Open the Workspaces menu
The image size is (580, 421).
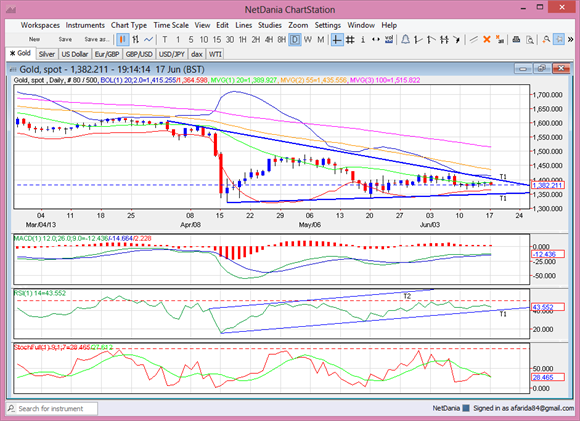point(40,25)
